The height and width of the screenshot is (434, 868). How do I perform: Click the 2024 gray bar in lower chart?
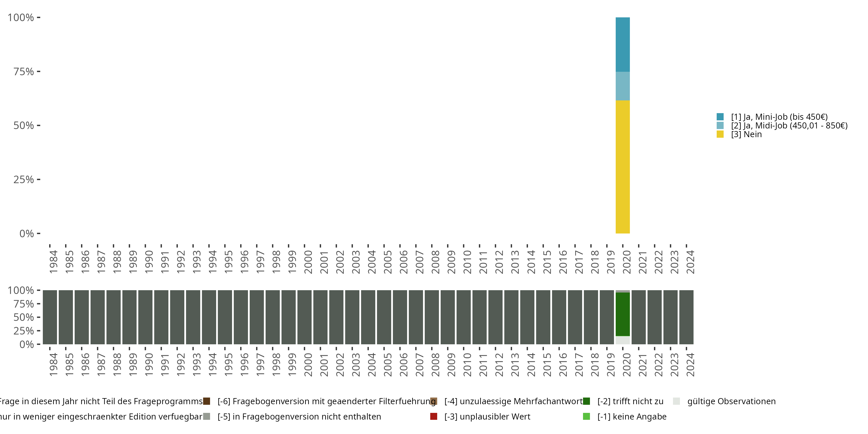tap(686, 317)
